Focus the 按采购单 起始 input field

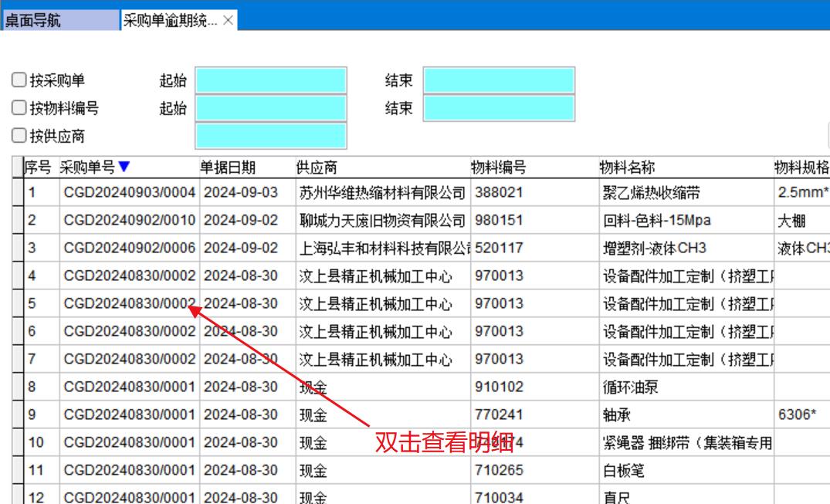270,80
